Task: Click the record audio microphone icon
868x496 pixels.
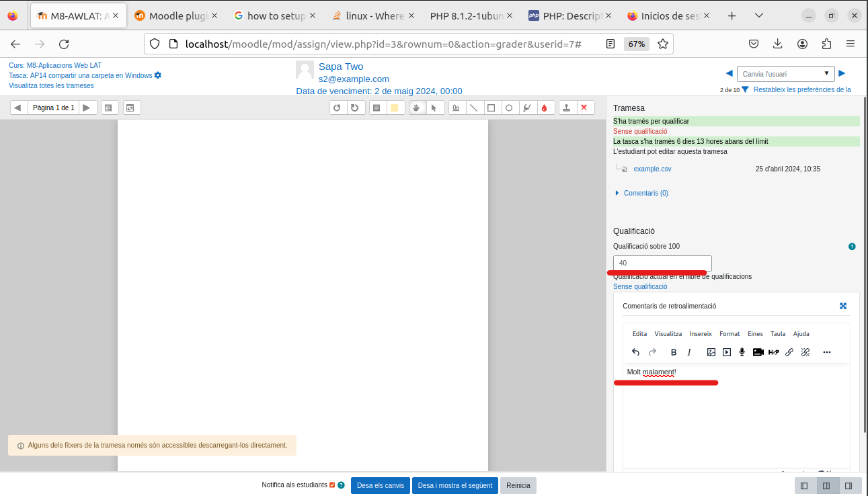Action: (742, 352)
